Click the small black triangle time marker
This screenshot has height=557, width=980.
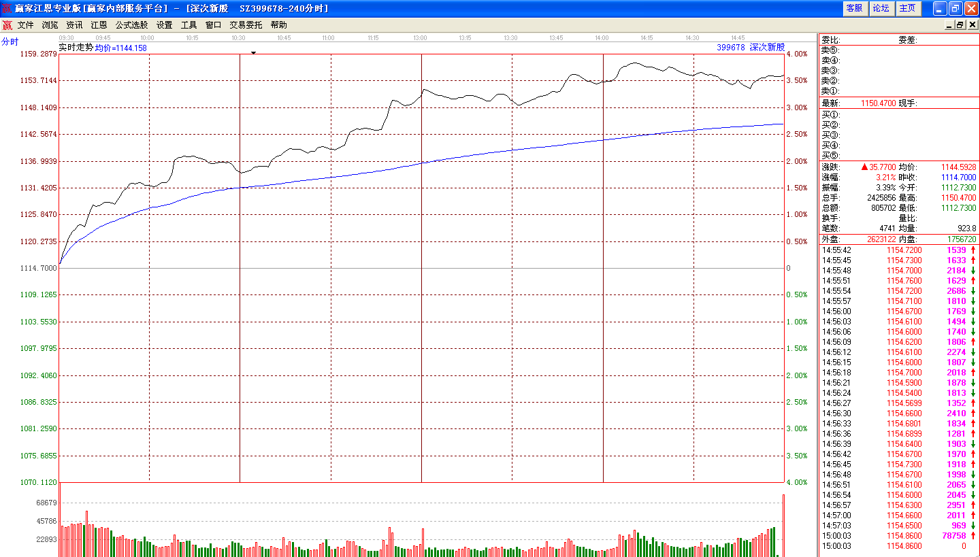pyautogui.click(x=253, y=52)
